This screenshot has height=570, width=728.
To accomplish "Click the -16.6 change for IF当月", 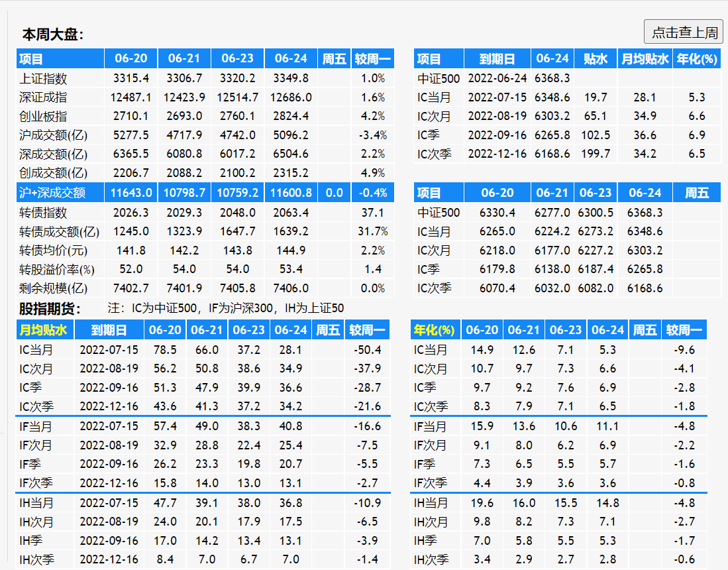I will pyautogui.click(x=367, y=426).
